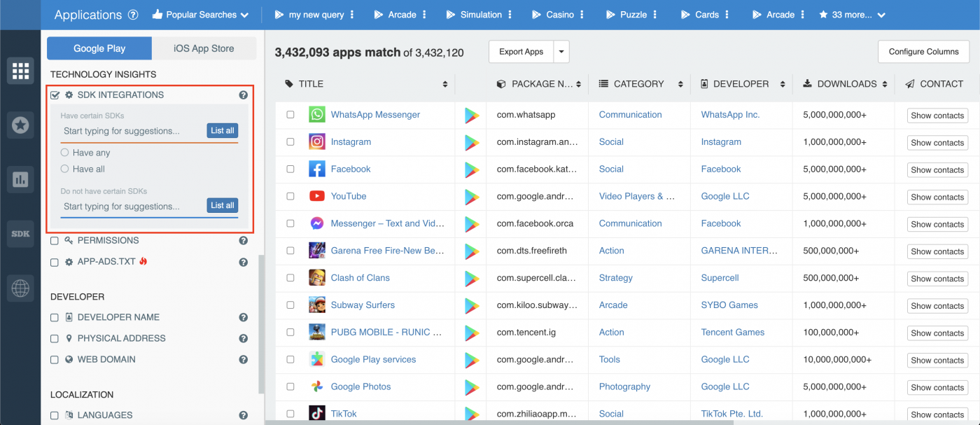Open the 'my new query' saved search
The width and height of the screenshot is (980, 425).
pyautogui.click(x=309, y=15)
